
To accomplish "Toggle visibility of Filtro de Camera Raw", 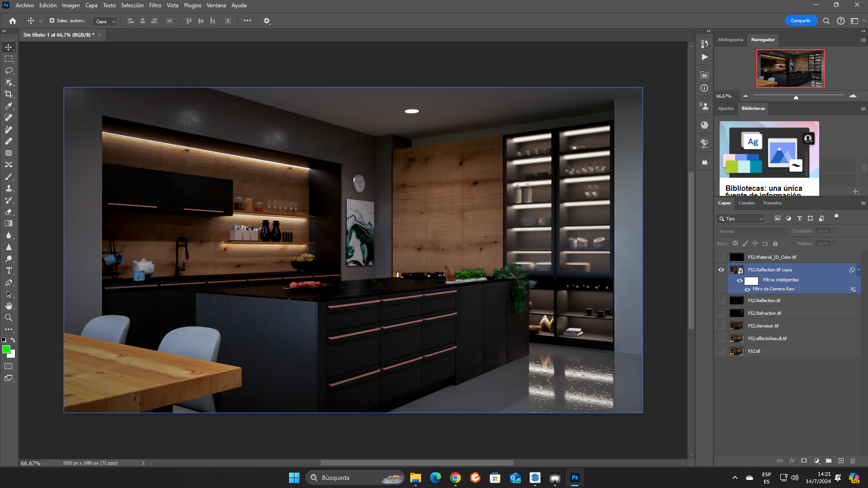I will pyautogui.click(x=747, y=289).
